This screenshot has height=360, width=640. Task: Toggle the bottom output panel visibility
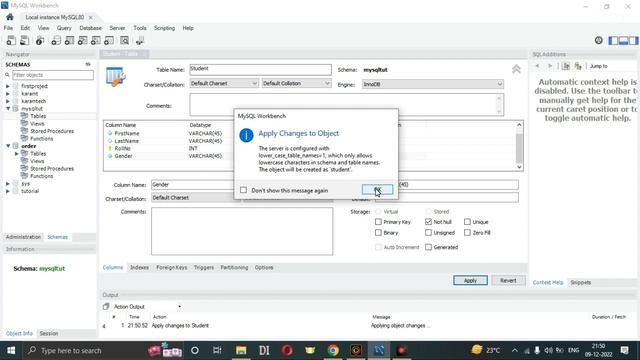[x=623, y=40]
